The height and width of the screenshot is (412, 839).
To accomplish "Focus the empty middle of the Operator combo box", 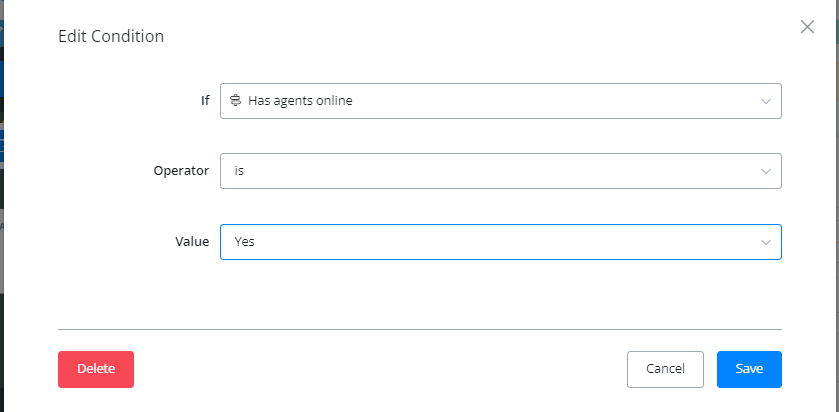I will tap(500, 171).
